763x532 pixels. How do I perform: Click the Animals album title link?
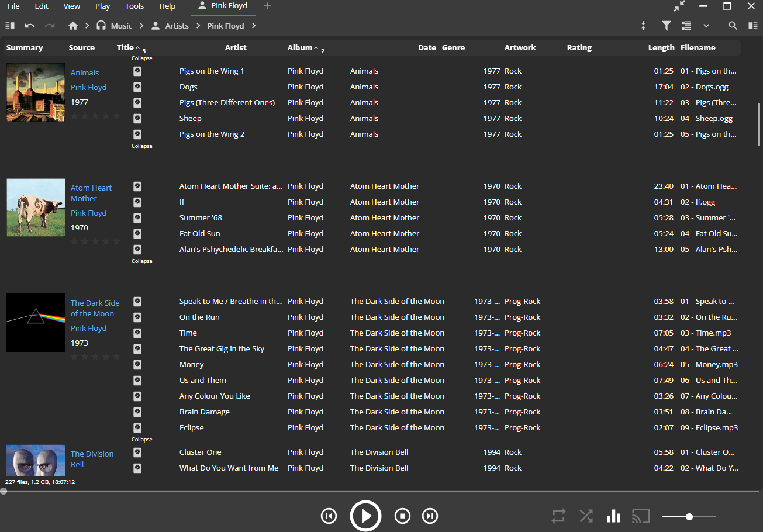85,73
